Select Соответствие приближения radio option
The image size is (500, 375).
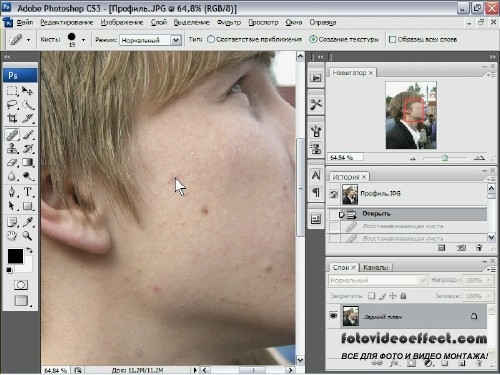pos(211,39)
